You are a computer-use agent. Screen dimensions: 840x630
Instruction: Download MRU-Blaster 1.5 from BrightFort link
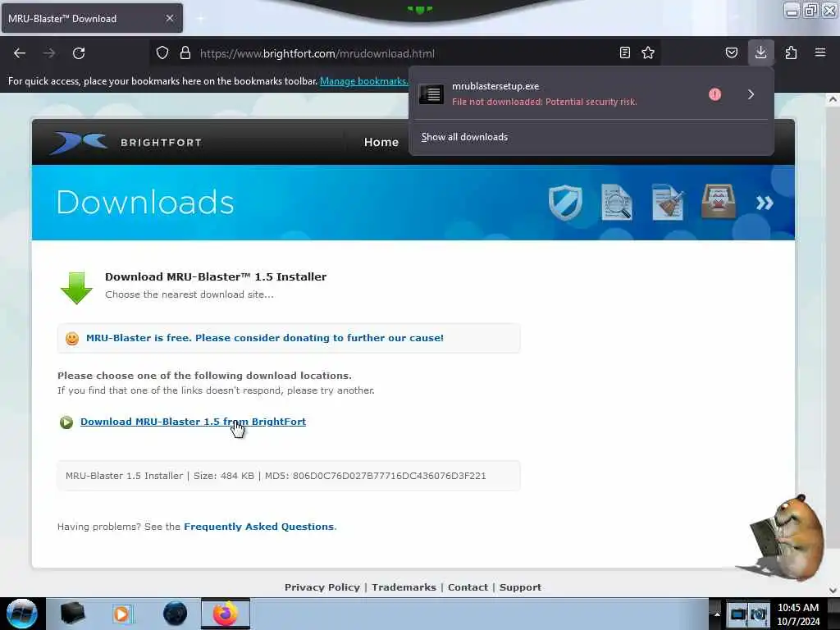193,422
